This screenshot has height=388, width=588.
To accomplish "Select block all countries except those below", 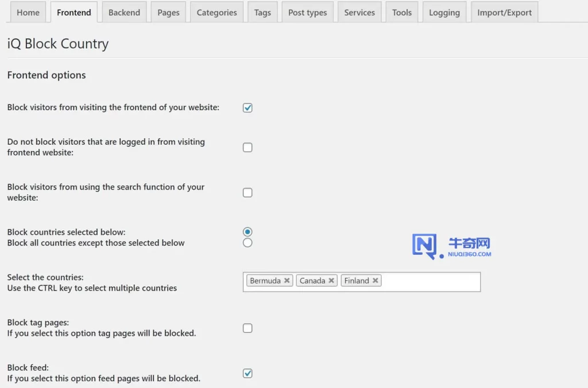I will tap(247, 242).
